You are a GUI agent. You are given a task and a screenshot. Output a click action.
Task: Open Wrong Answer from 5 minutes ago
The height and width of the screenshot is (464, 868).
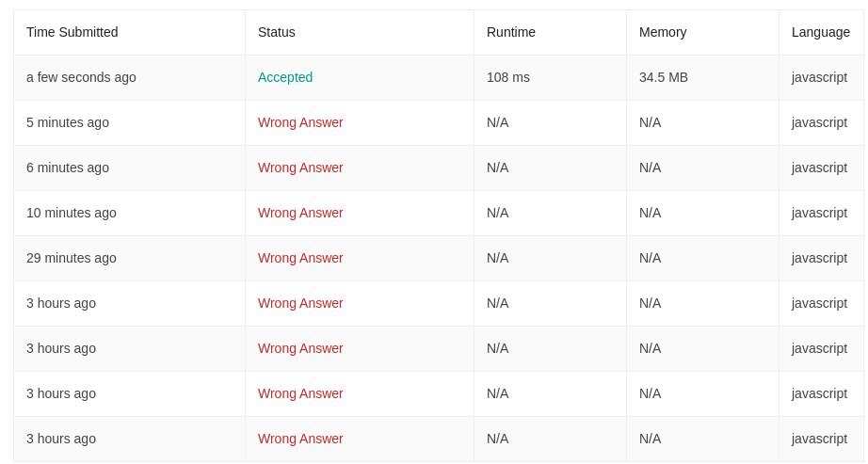click(x=300, y=122)
